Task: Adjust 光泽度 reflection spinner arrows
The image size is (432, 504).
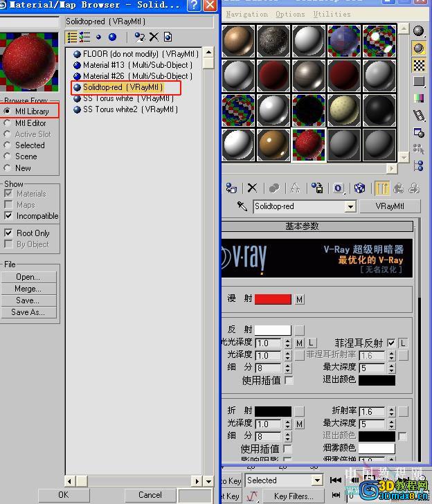Action: tap(288, 356)
